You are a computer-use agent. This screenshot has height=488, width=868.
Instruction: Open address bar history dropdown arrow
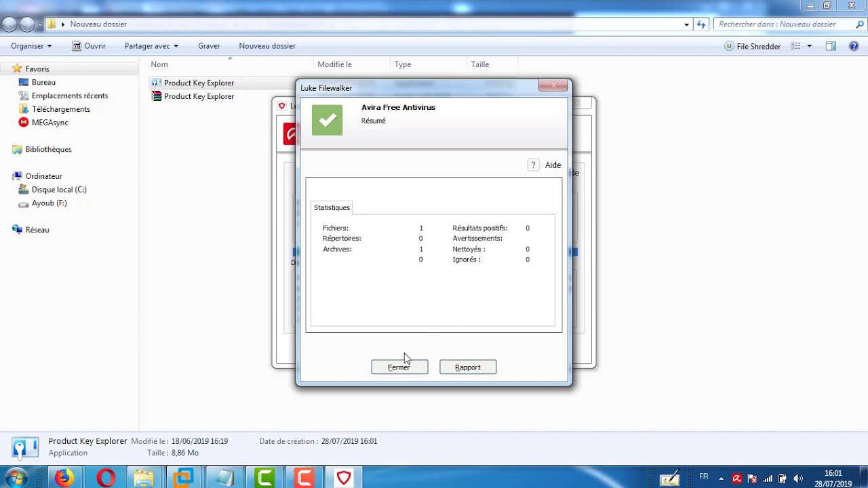click(x=686, y=24)
